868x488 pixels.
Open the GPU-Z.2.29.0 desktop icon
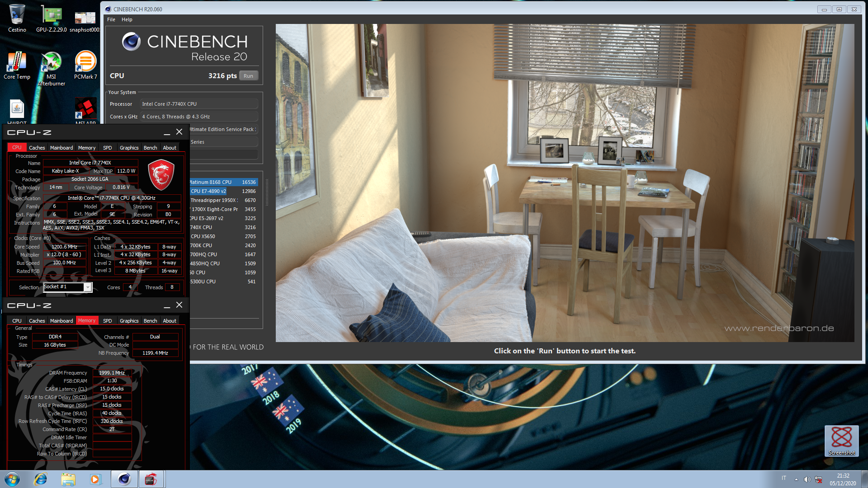click(x=51, y=18)
